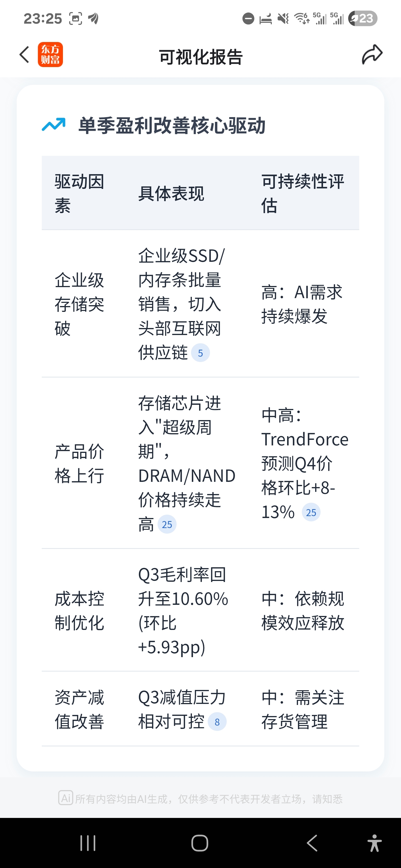Tap the share arrow icon
This screenshot has height=868, width=401.
tap(372, 55)
